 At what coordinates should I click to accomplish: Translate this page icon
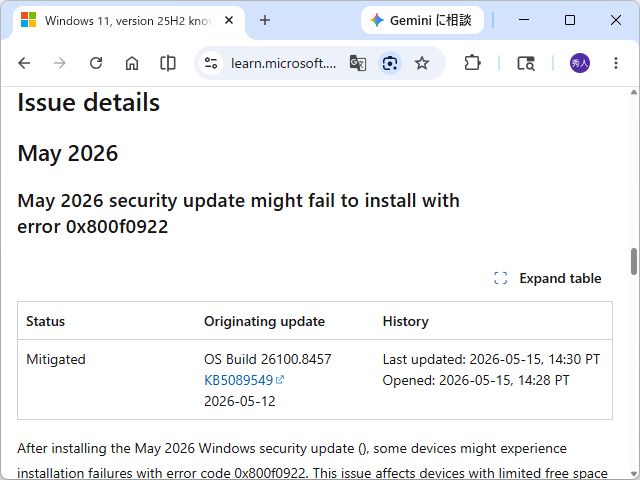pyautogui.click(x=358, y=63)
